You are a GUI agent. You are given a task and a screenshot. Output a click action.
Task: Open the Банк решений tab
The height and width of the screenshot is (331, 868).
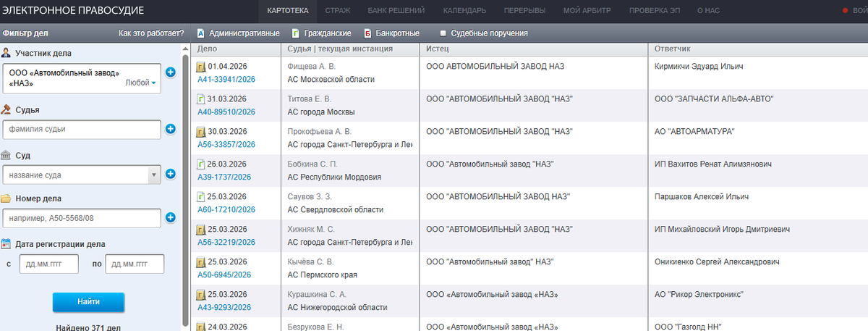pos(397,11)
